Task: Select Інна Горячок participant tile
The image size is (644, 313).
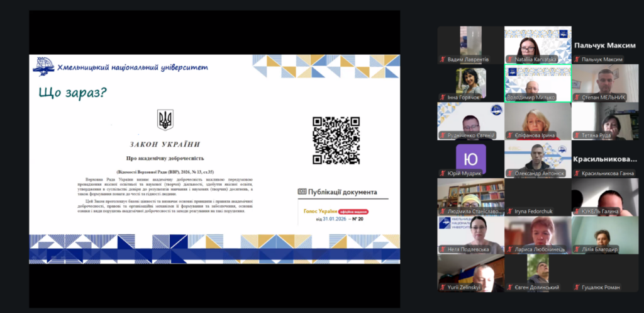Action: 470,83
